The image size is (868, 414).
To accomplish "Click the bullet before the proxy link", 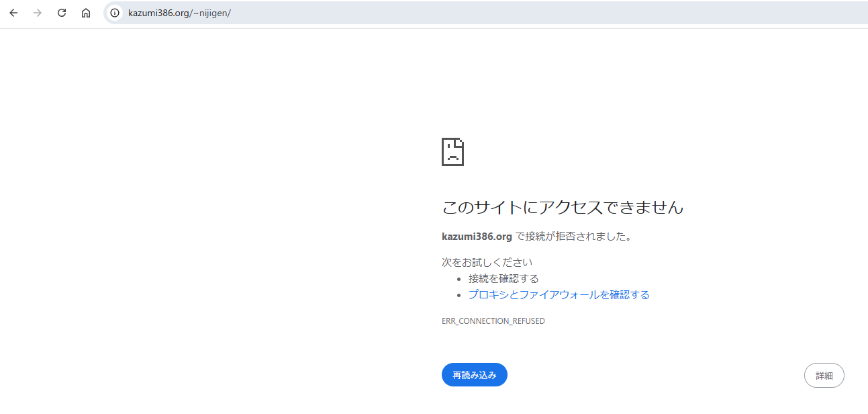I will 459,295.
